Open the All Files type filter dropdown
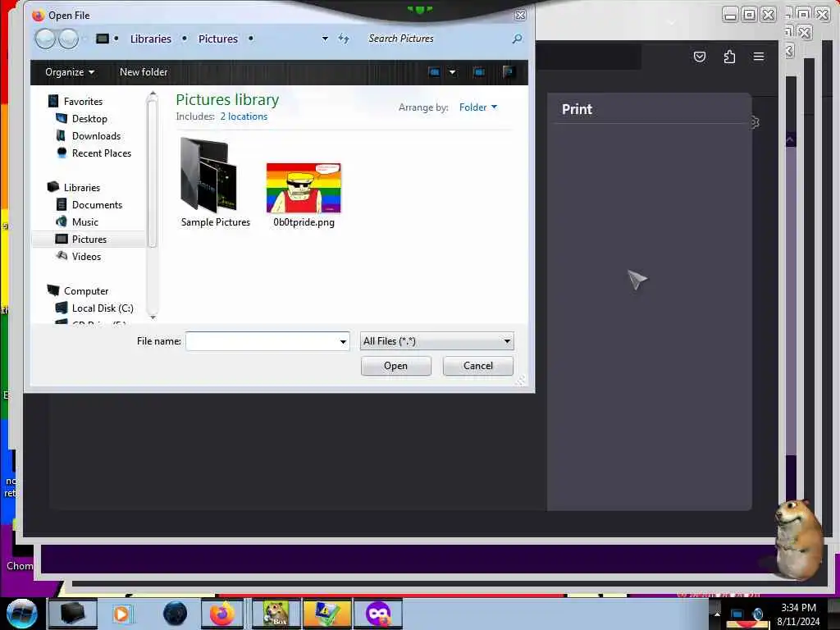This screenshot has height=630, width=840. click(436, 341)
